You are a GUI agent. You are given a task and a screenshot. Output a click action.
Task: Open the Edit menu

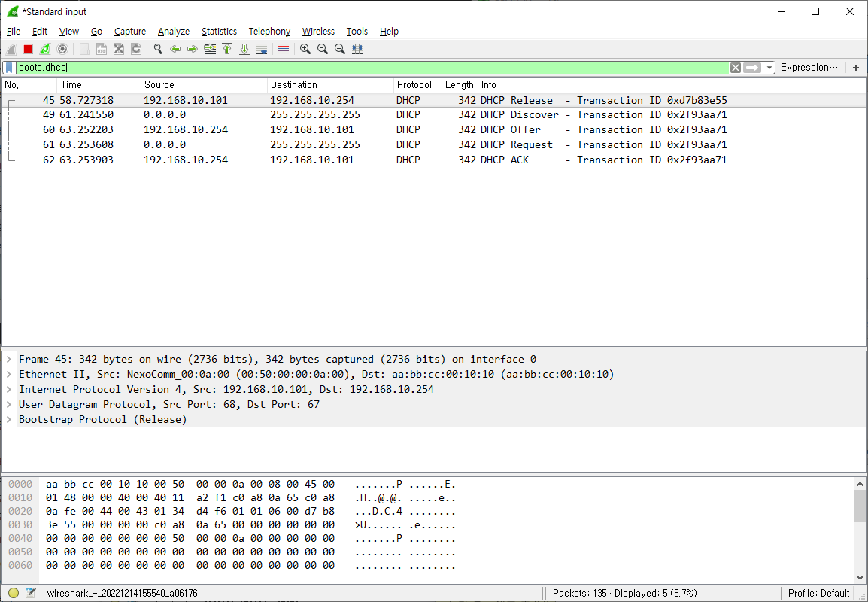[x=40, y=32]
